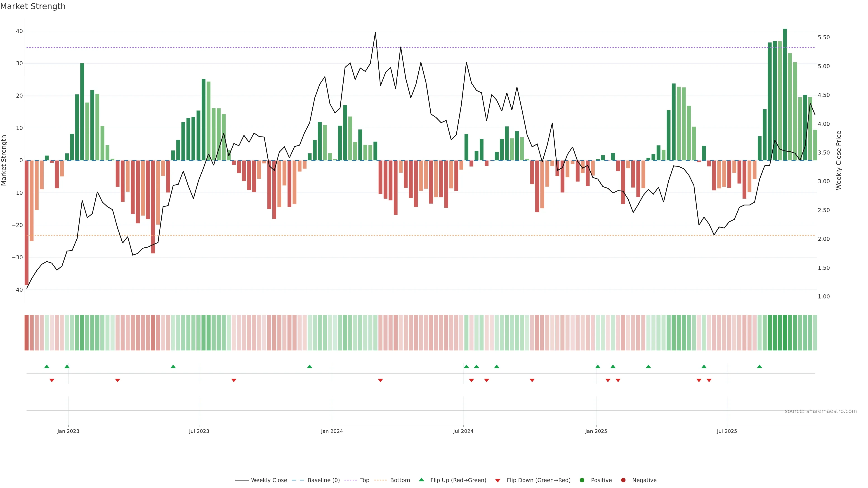Viewport: 868px width, 488px height.
Task: Click the Market Strength chart title
Action: (33, 6)
